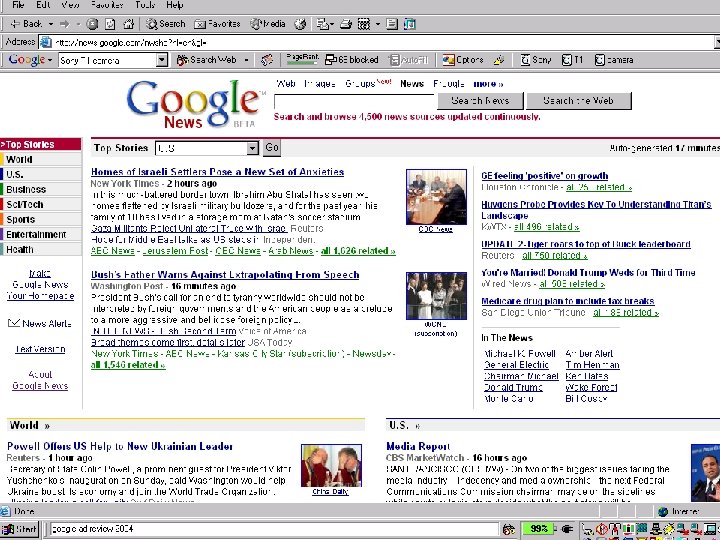Open the File menu
The width and height of the screenshot is (720, 540).
pyautogui.click(x=18, y=5)
